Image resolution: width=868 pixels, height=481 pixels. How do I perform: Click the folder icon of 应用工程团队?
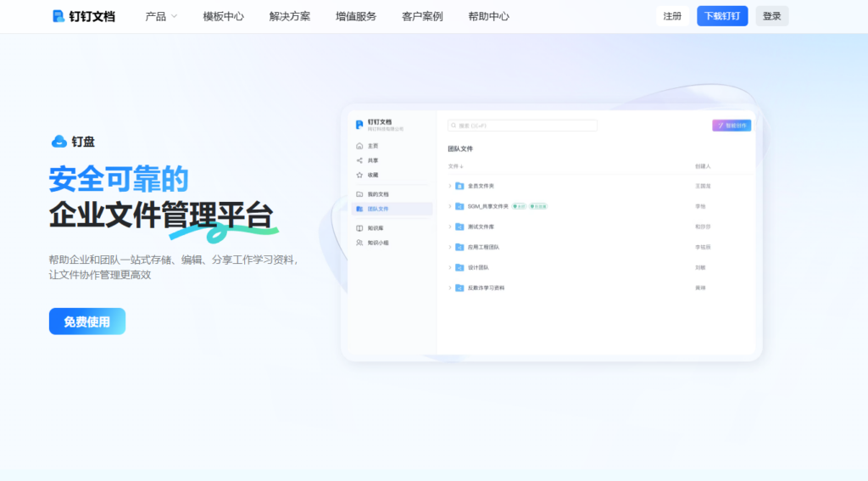[459, 247]
